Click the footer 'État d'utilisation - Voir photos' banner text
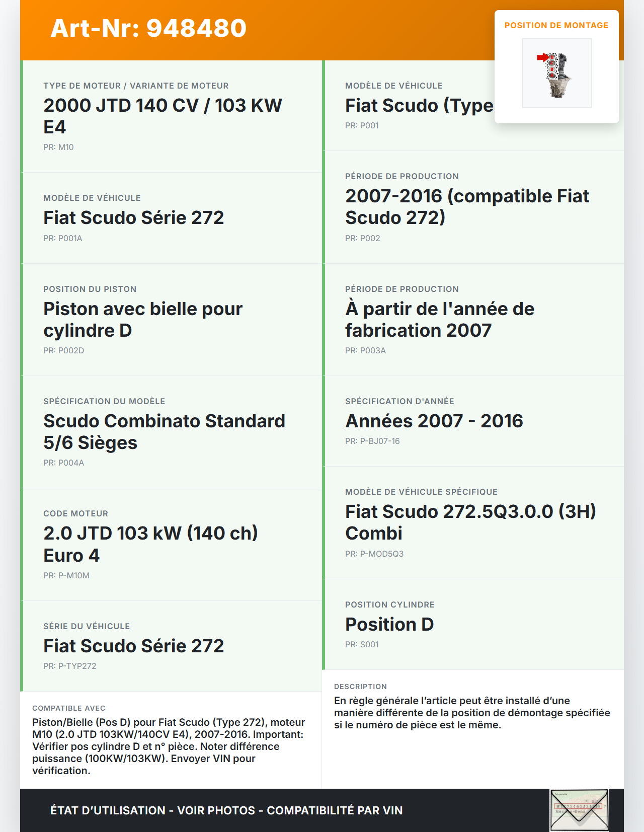The height and width of the screenshot is (832, 644). pyautogui.click(x=226, y=810)
